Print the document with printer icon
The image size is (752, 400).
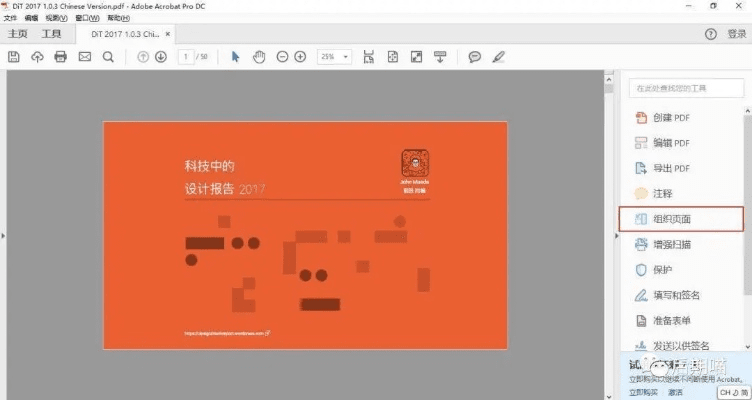click(60, 57)
